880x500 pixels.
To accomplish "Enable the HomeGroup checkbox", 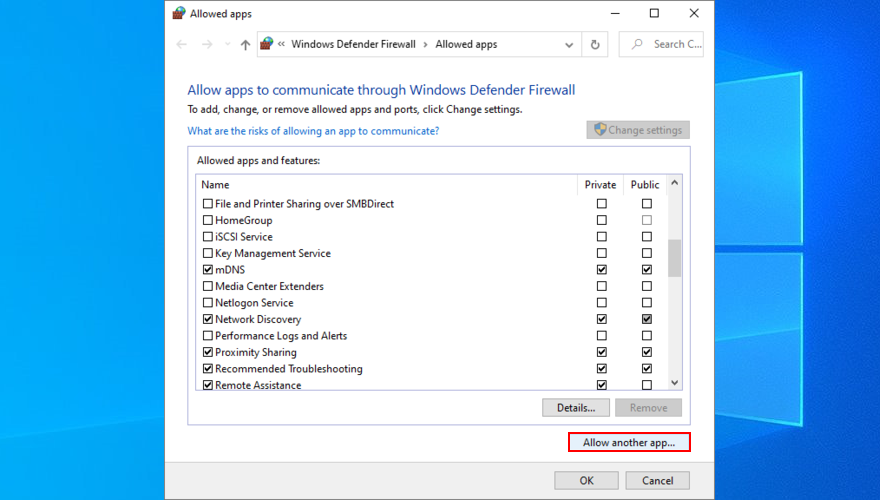I will tap(208, 220).
